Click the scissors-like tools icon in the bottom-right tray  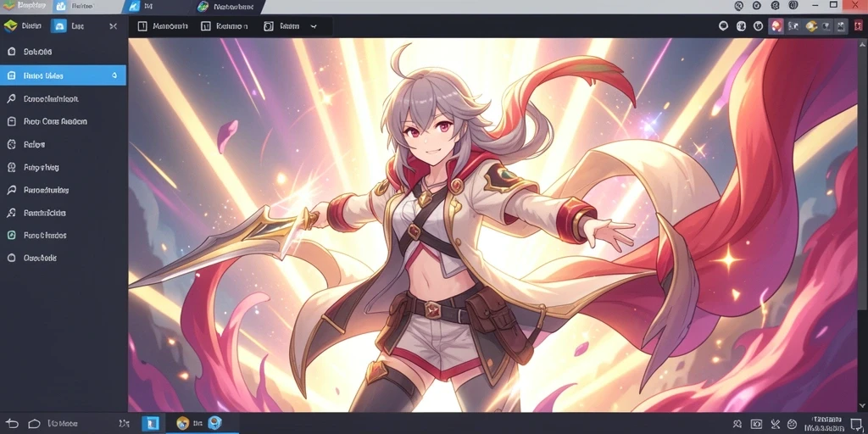(x=775, y=424)
